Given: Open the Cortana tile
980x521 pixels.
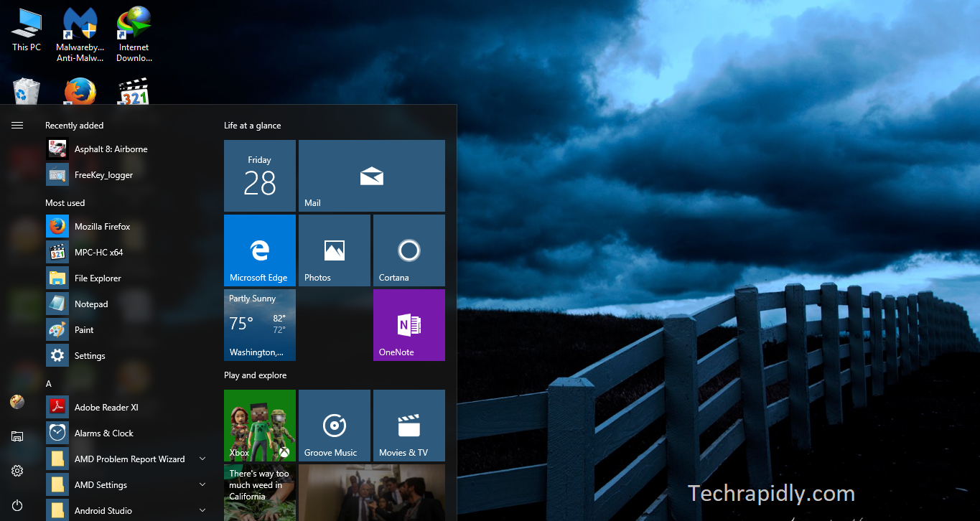Looking at the screenshot, I should (409, 250).
